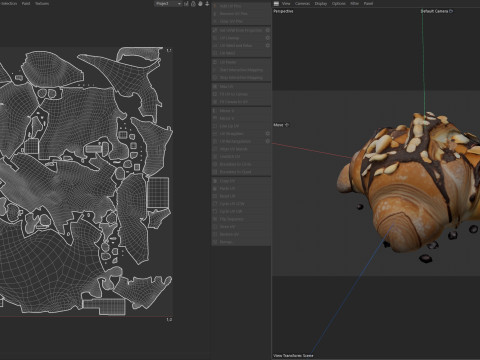The image size is (480, 360).
Task: Select the Remove UV Pins tool
Action: [x=241, y=14]
